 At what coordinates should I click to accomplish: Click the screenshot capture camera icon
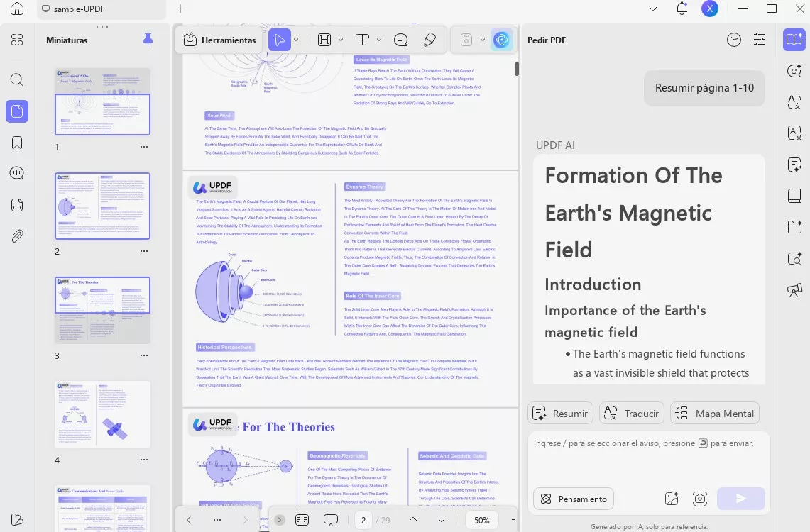pyautogui.click(x=700, y=499)
